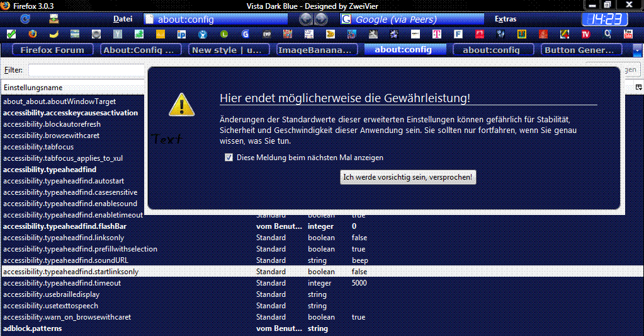This screenshot has height=336, width=644.
Task: Open the yellow banana bookmark
Action: pyautogui.click(x=54, y=34)
